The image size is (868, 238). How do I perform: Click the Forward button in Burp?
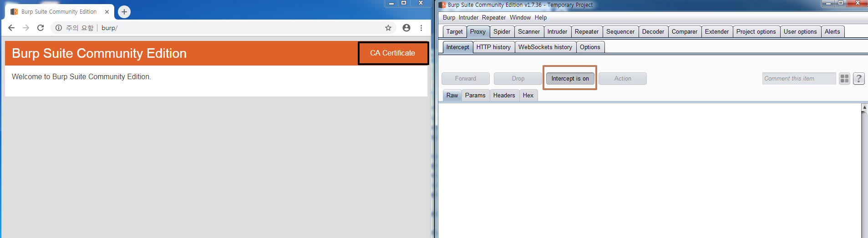(x=466, y=79)
